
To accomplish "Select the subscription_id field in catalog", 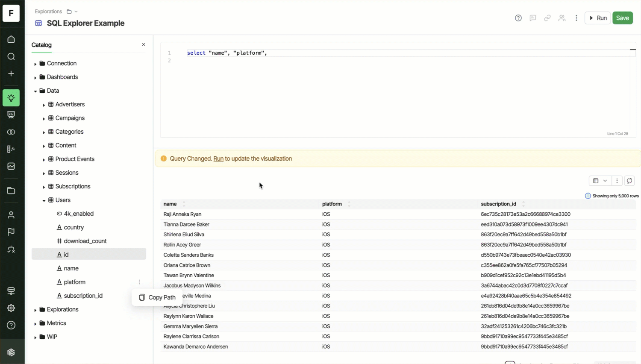I will 83,296.
